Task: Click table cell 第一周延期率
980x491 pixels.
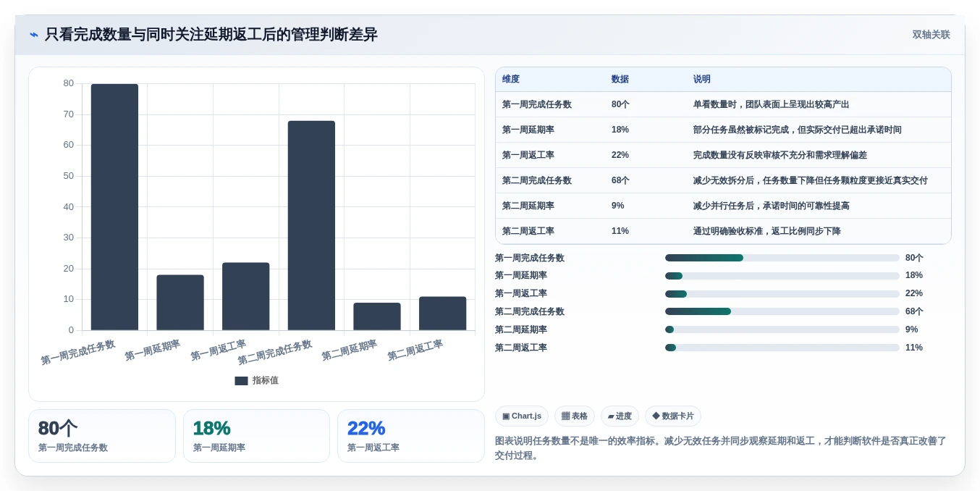Action: (528, 130)
